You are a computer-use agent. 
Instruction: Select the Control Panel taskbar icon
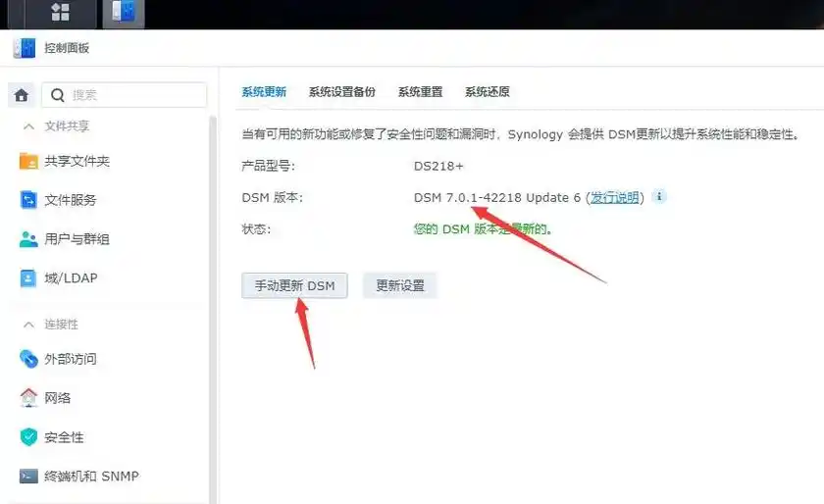click(x=124, y=12)
